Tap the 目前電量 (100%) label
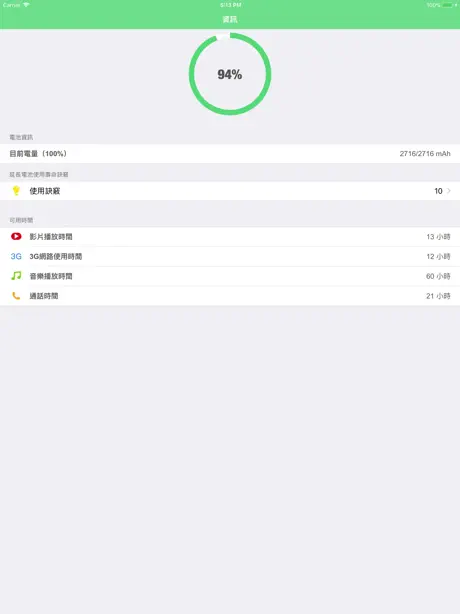The image size is (460, 614). [x=38, y=154]
